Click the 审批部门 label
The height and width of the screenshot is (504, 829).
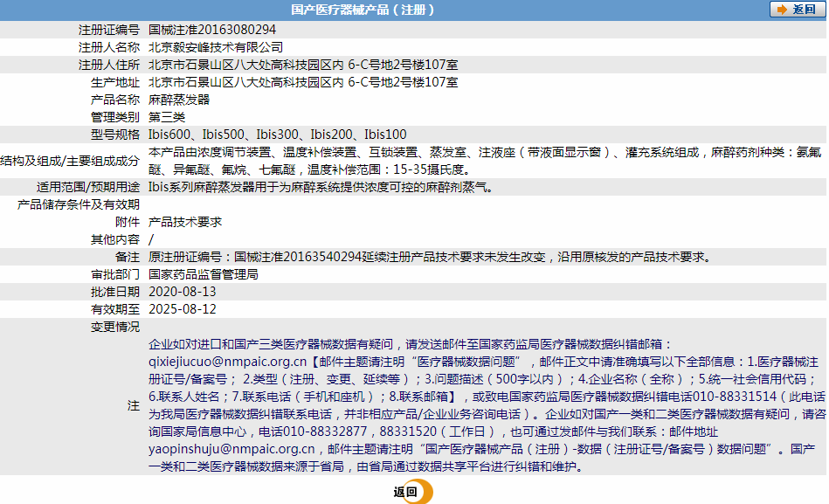pos(115,274)
